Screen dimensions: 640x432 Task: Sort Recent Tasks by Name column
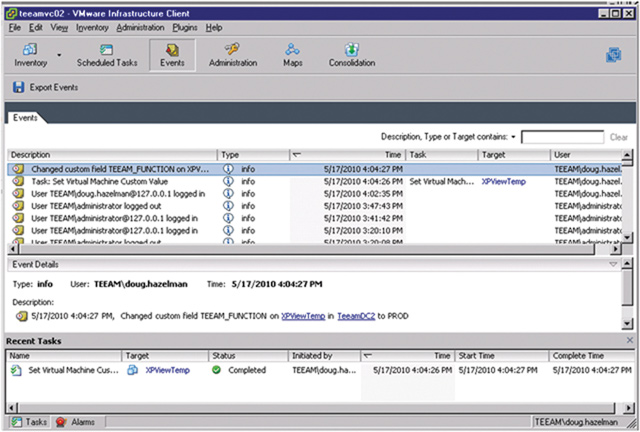(x=64, y=356)
